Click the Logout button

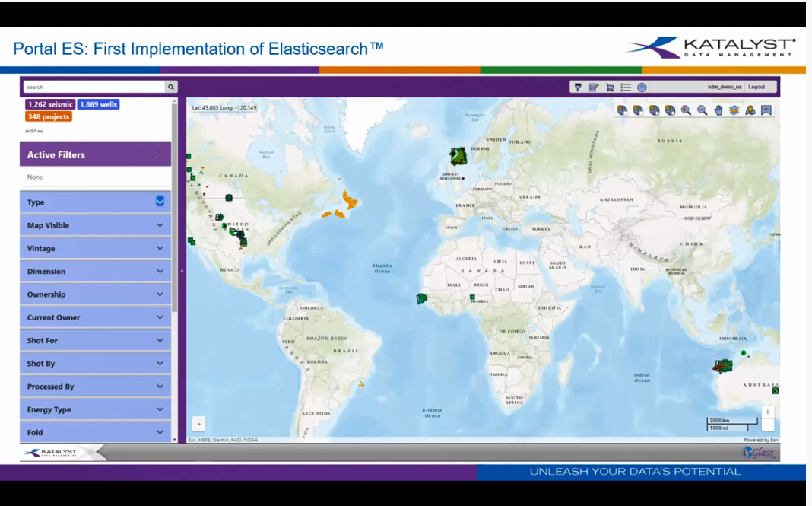click(x=756, y=87)
